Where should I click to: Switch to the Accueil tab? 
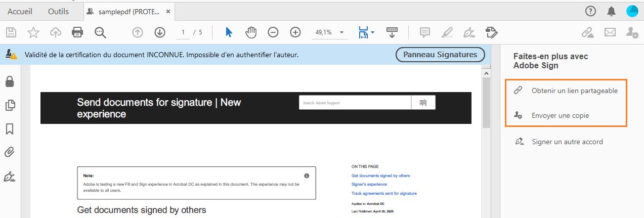pos(20,11)
